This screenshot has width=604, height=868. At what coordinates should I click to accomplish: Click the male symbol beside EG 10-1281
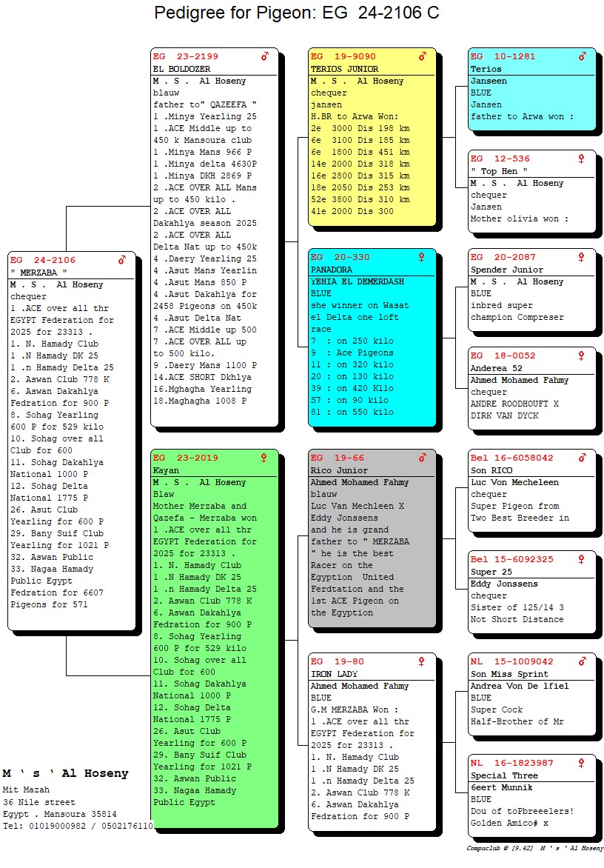point(582,56)
